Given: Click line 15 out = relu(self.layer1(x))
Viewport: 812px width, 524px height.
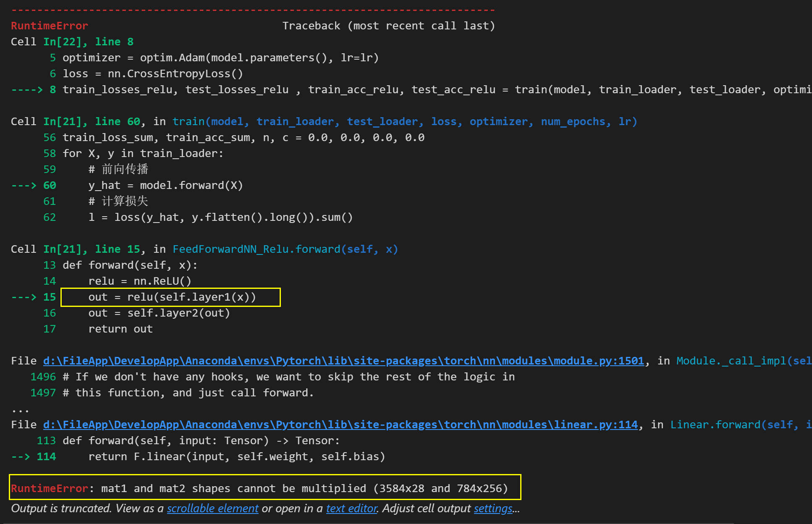Looking at the screenshot, I should 172,297.
